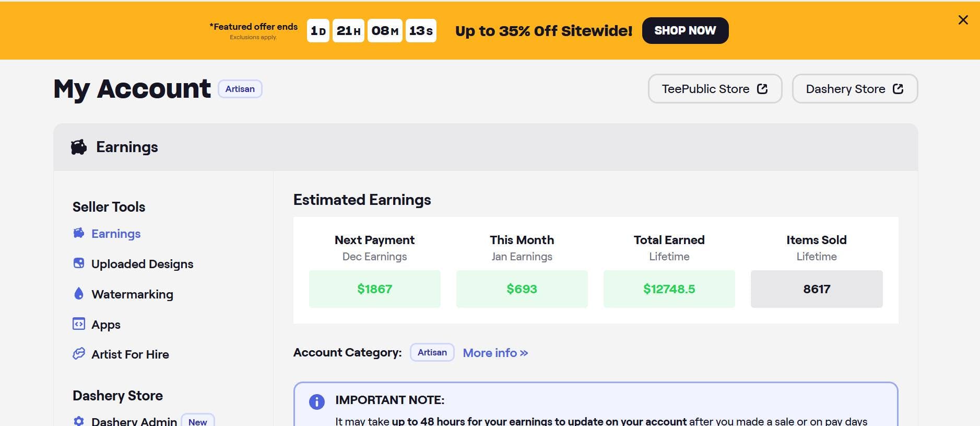Click the Apps code window icon
This screenshot has height=426, width=980.
[79, 324]
